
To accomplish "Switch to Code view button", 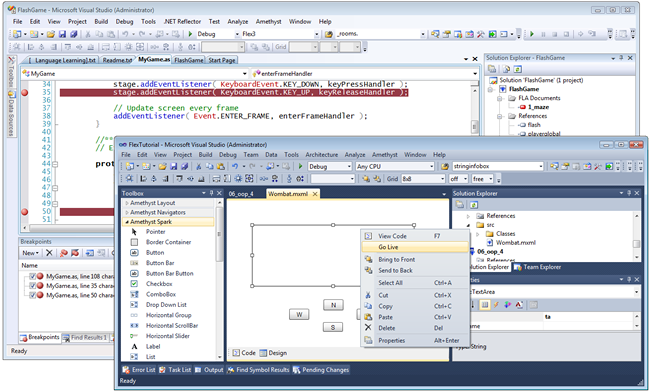I will (244, 353).
